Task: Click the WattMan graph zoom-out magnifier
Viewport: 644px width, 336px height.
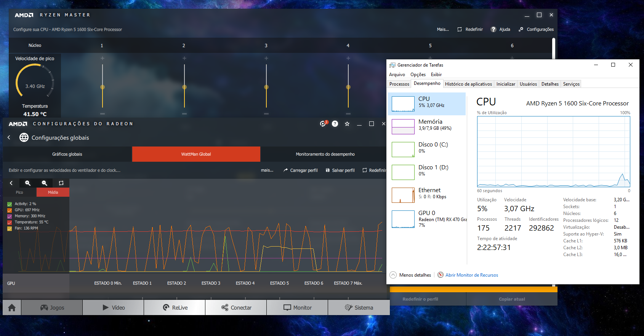Action: pyautogui.click(x=45, y=183)
